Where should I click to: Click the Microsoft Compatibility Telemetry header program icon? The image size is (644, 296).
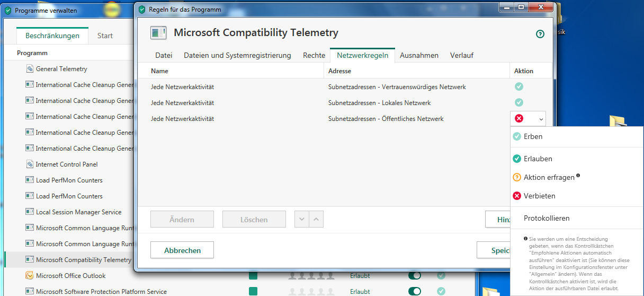point(158,33)
